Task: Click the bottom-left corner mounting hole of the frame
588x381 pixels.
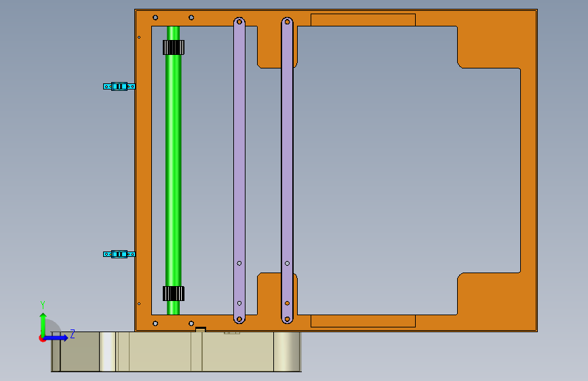Action: 155,323
